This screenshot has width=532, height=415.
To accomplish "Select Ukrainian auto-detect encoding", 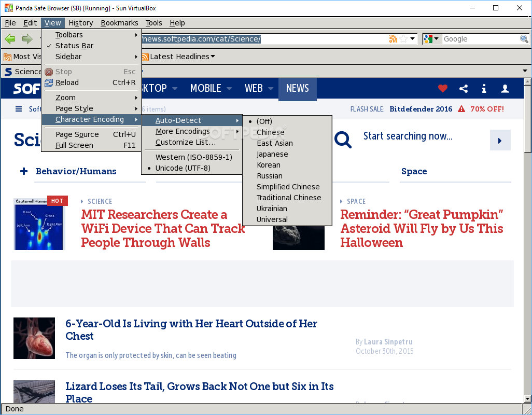I will coord(287,209).
